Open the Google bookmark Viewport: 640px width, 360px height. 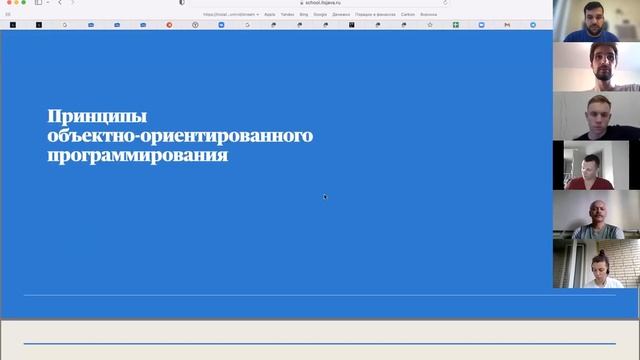(320, 14)
